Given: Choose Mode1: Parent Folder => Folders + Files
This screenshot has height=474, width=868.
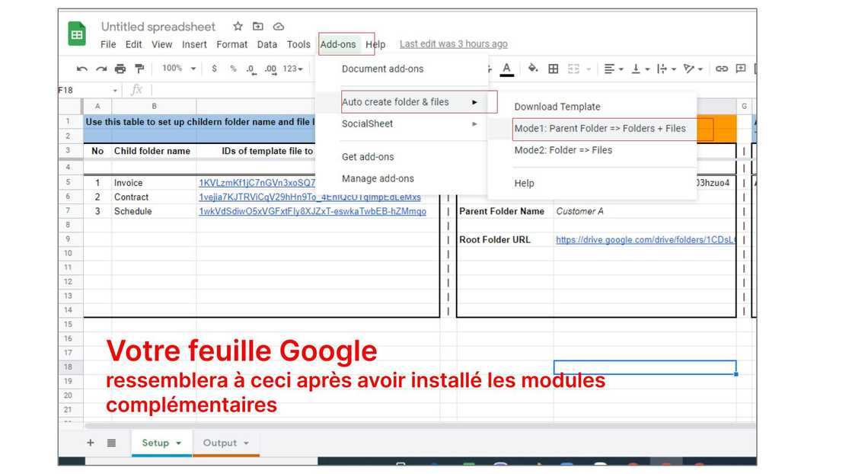Looking at the screenshot, I should 600,129.
